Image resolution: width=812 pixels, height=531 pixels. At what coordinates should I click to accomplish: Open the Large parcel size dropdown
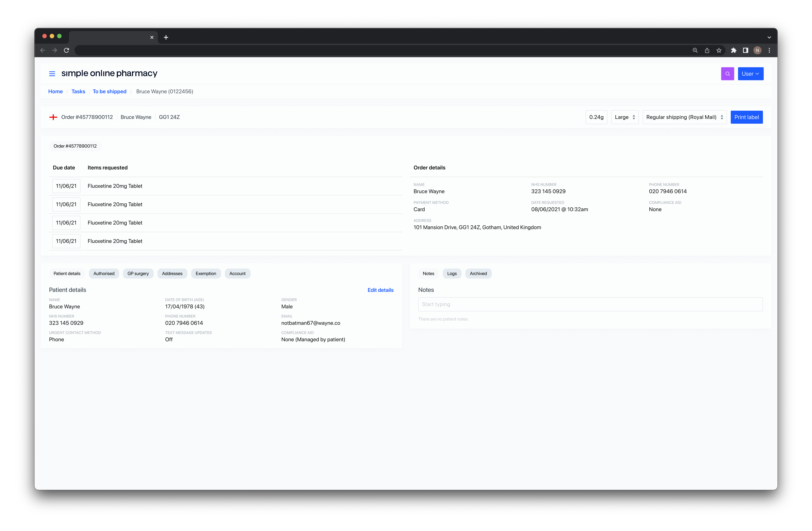point(625,117)
